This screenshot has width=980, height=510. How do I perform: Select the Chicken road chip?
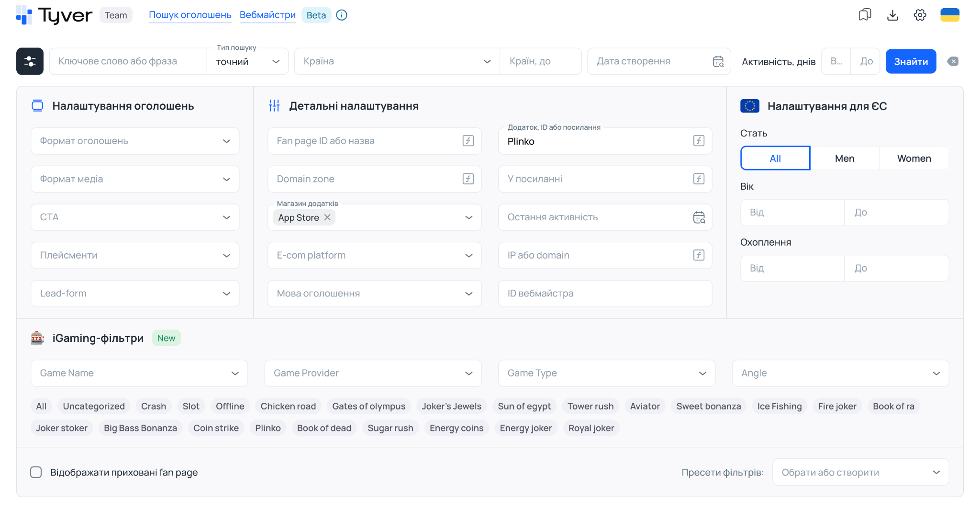point(288,407)
